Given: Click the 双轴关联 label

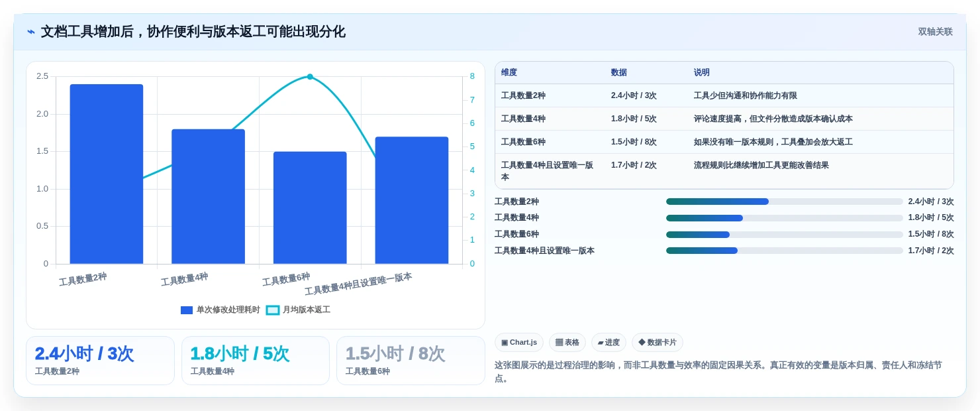Looking at the screenshot, I should pyautogui.click(x=935, y=32).
